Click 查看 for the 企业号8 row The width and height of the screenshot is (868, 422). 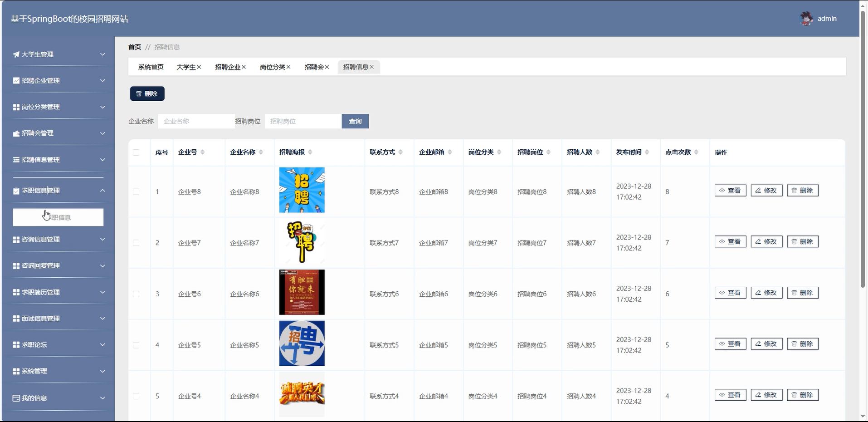[730, 191]
